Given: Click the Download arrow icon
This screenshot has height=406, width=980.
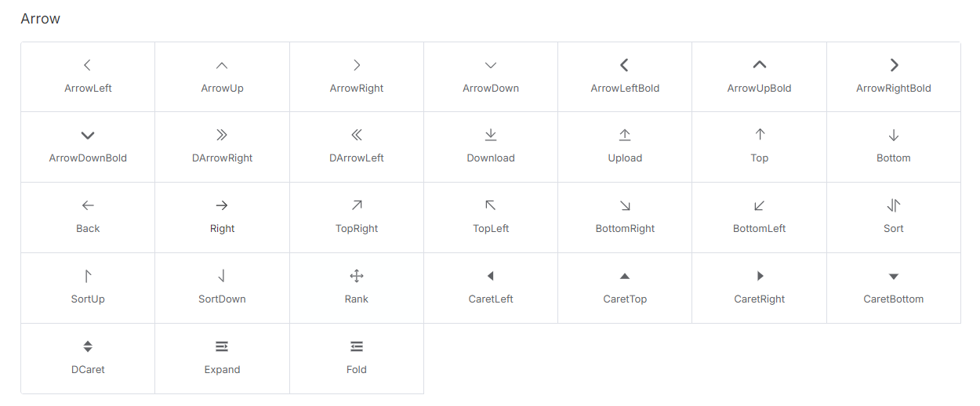Looking at the screenshot, I should pyautogui.click(x=491, y=135).
